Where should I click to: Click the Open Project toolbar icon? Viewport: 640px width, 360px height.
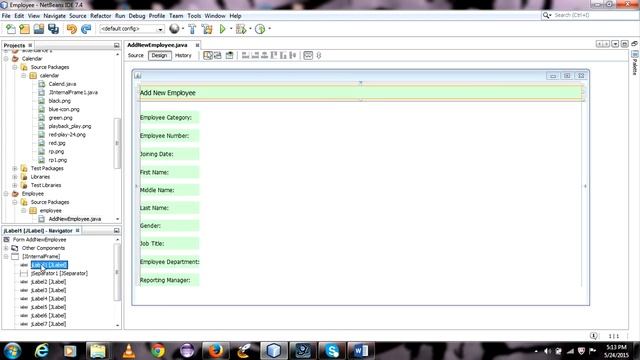coord(39,29)
